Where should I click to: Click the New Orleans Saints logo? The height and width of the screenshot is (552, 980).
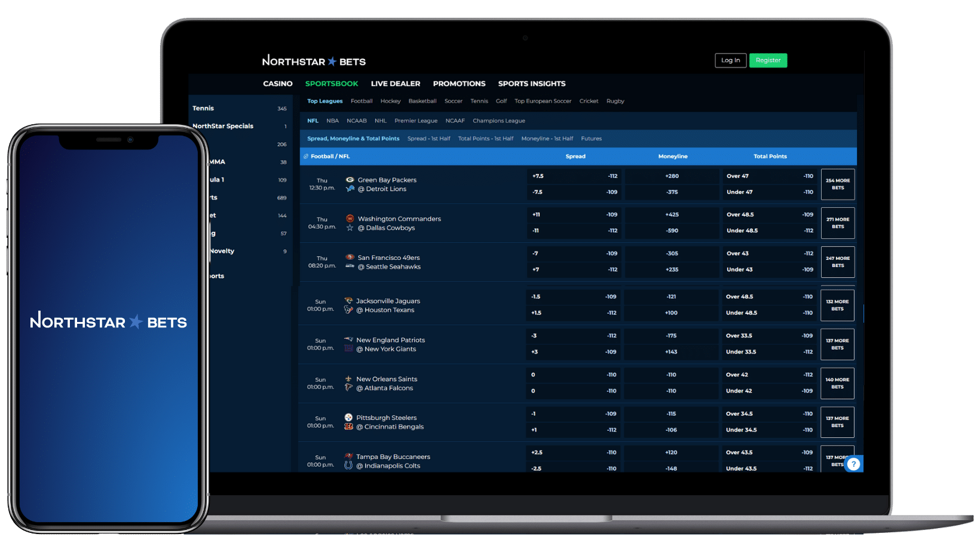pyautogui.click(x=348, y=379)
